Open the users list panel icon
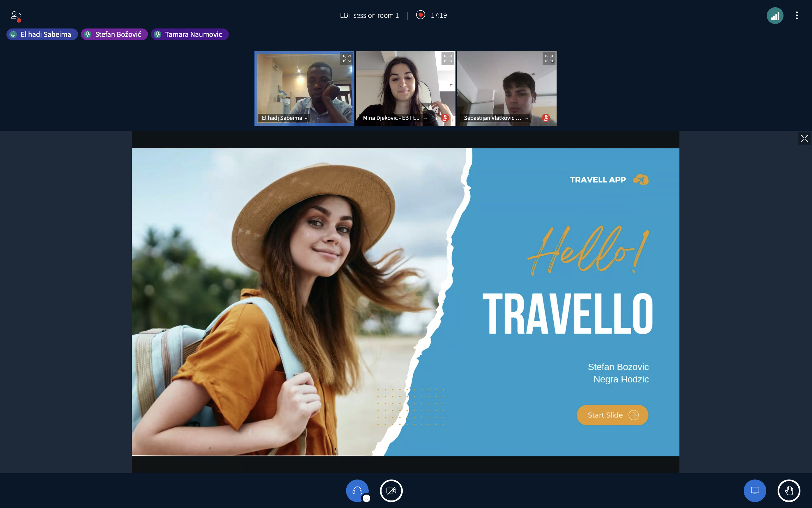The width and height of the screenshot is (812, 508). [x=16, y=16]
